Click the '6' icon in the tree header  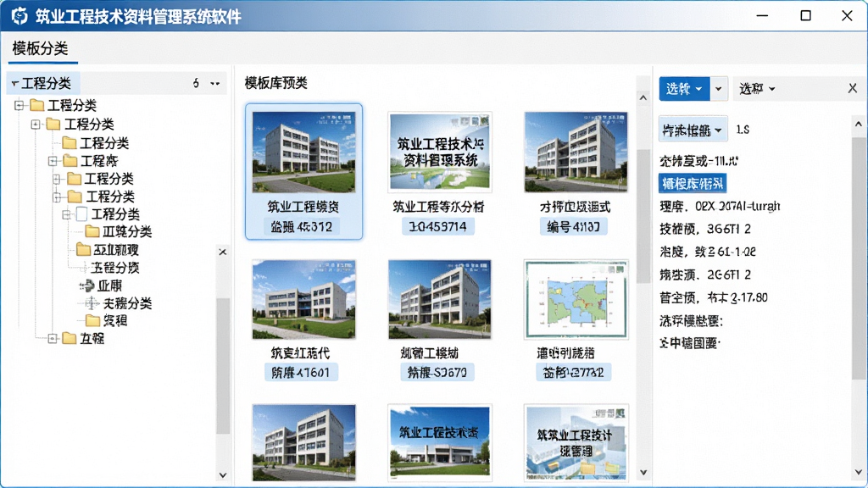click(196, 84)
